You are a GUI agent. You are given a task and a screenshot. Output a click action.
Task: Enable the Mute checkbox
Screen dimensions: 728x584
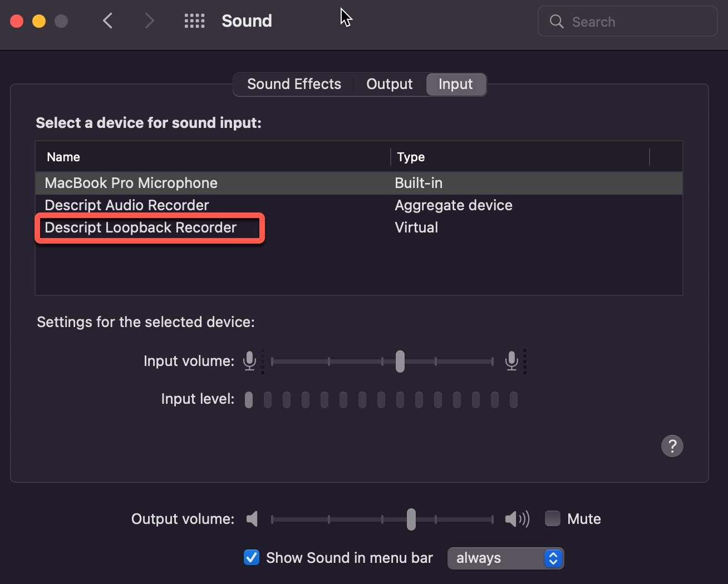pyautogui.click(x=552, y=518)
